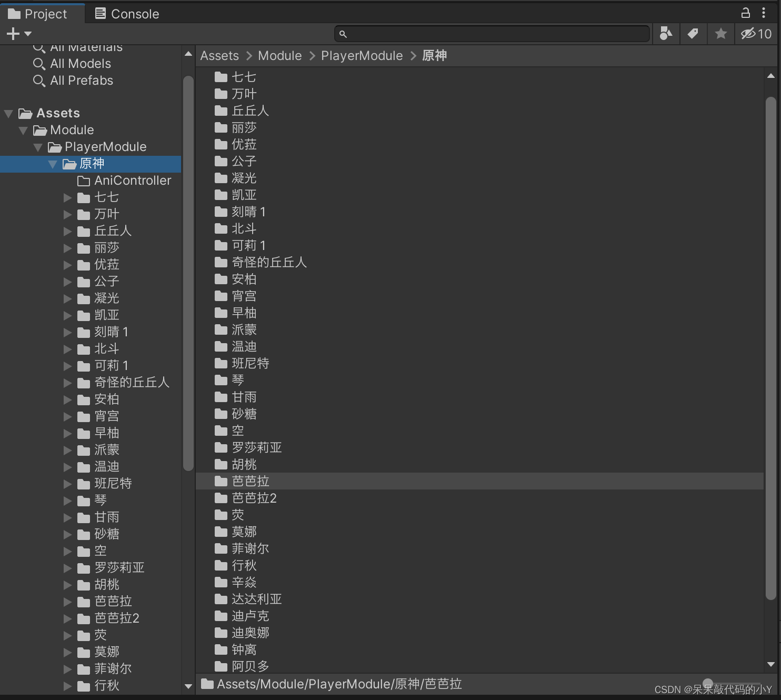Expand the 刻晴 1 folder in tree
The image size is (781, 700).
click(x=67, y=332)
